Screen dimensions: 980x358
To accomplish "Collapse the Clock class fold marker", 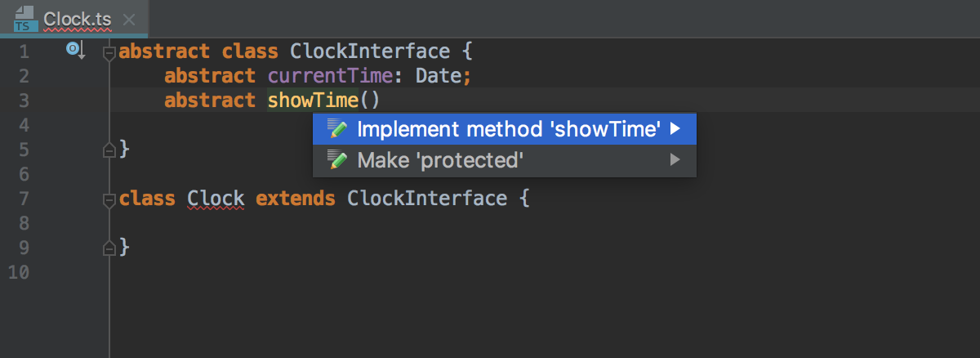I will [x=108, y=200].
